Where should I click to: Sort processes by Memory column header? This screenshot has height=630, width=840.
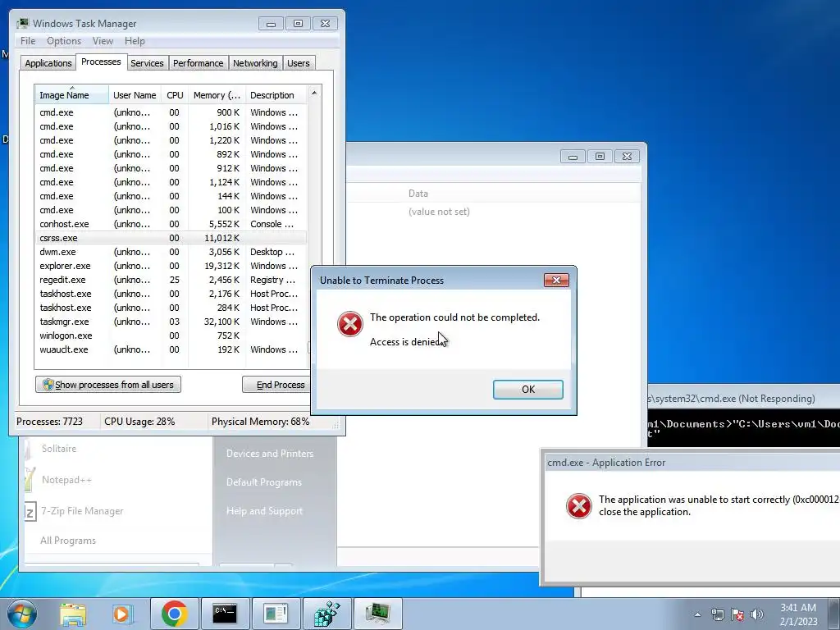point(217,95)
